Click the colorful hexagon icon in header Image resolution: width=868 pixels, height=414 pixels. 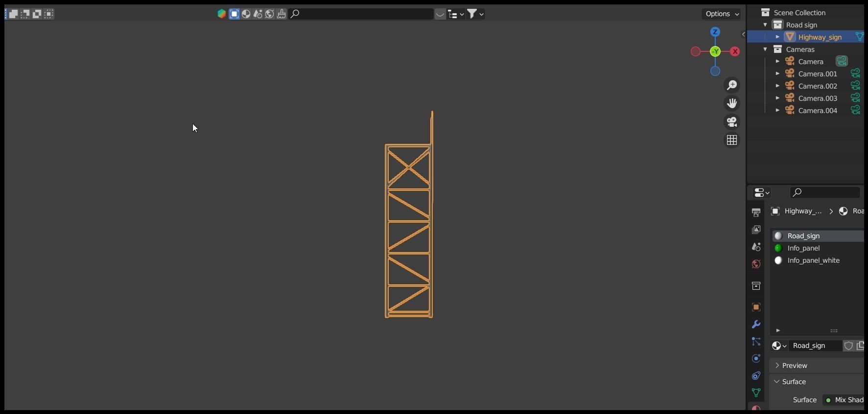(222, 14)
